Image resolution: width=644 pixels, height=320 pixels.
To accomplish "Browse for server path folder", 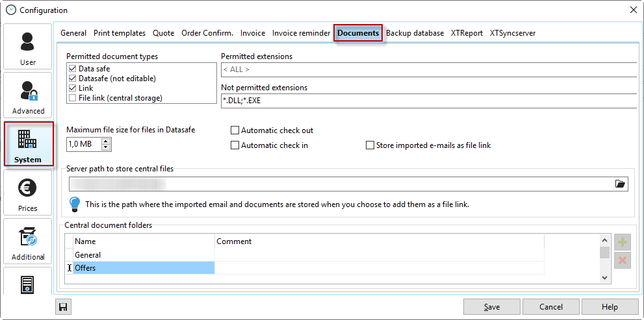I will tap(620, 184).
